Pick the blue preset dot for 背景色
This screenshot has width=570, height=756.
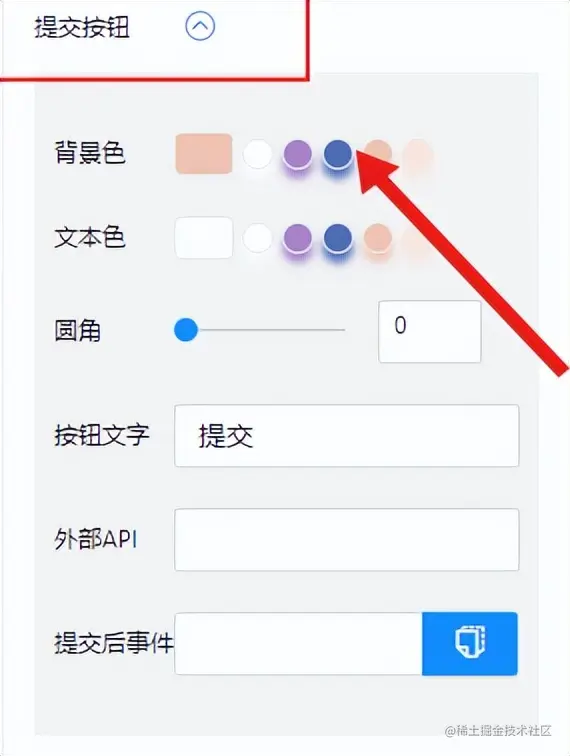[x=338, y=154]
